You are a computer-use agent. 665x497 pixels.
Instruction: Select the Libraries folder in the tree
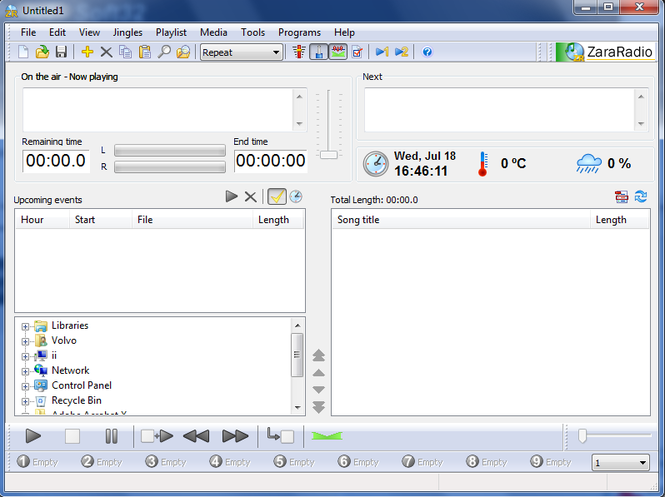tap(70, 326)
